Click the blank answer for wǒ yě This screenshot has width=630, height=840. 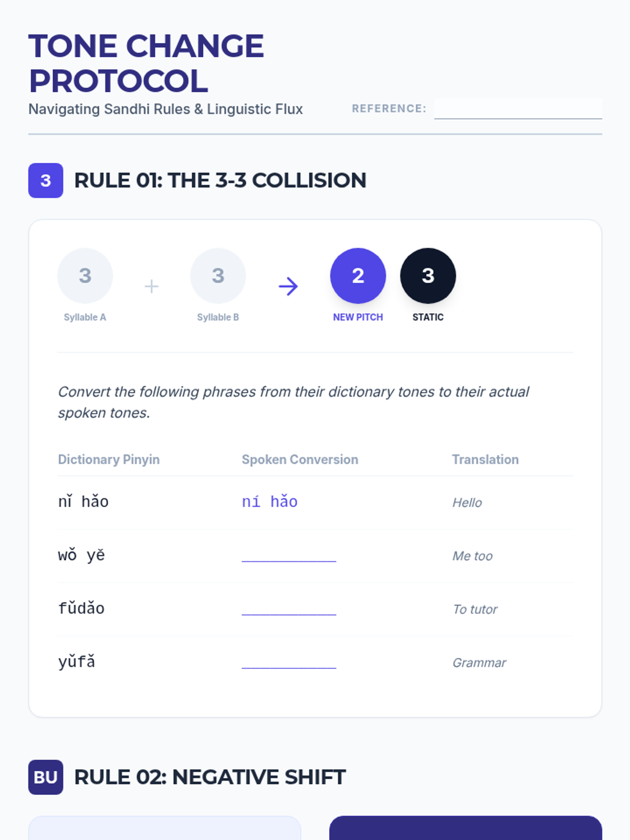click(x=289, y=555)
